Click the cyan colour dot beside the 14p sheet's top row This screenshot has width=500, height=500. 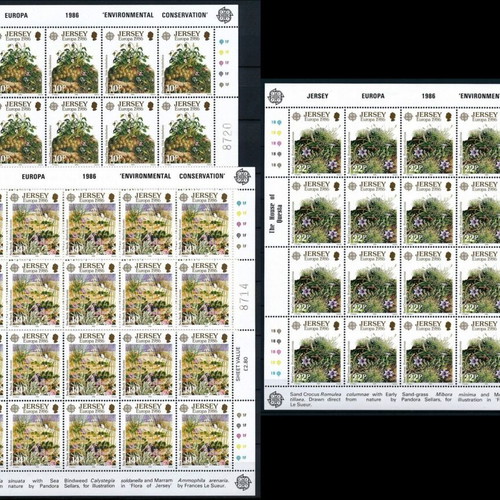point(239,203)
